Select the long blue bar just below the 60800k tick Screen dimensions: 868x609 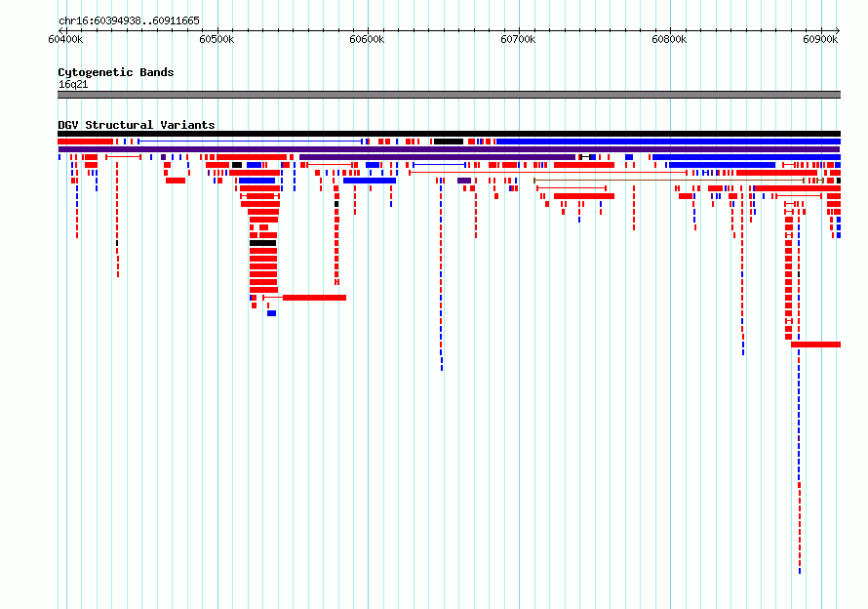click(722, 165)
